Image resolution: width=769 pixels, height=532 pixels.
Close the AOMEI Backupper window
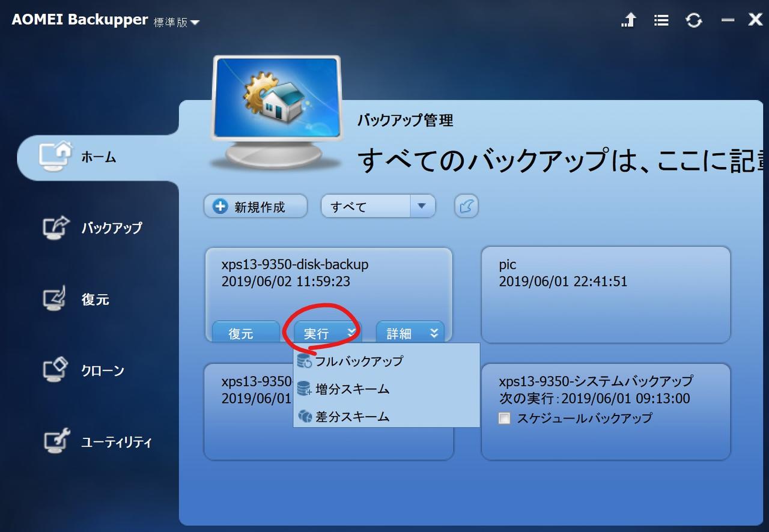point(755,20)
